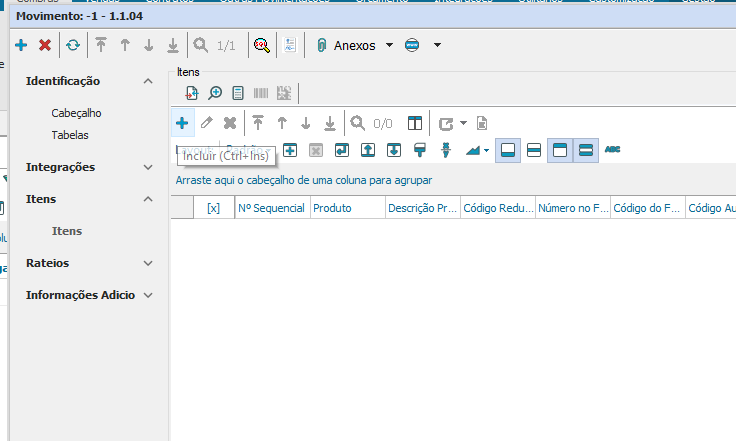Screen dimensions: 736x441
Task: Toggle the highlighted bottom panel view button
Action: click(x=508, y=150)
